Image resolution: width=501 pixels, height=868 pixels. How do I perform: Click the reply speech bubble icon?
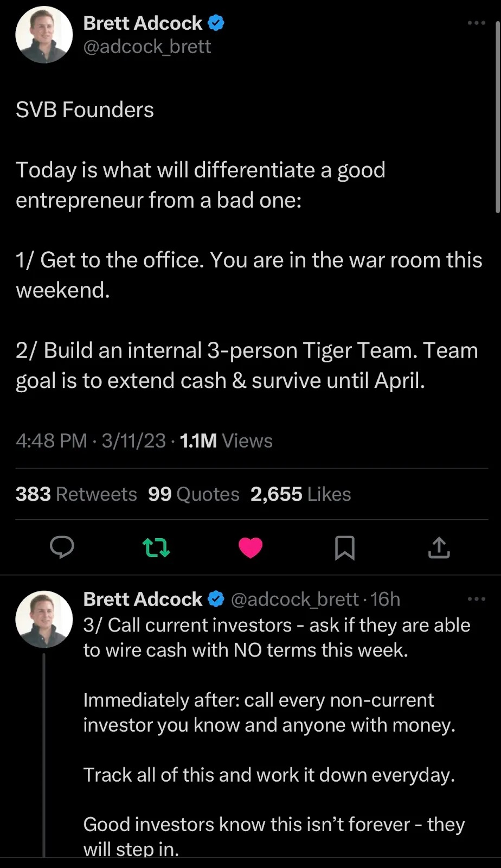click(62, 547)
